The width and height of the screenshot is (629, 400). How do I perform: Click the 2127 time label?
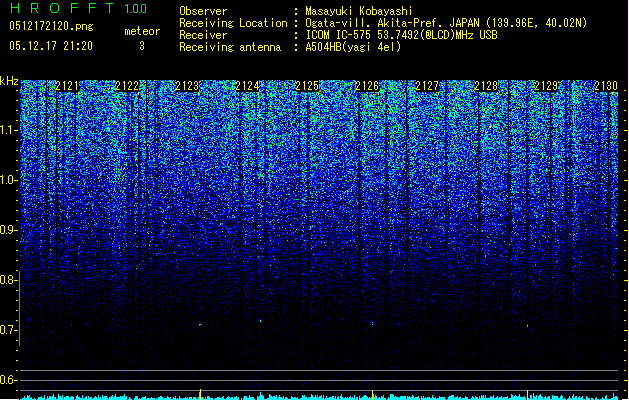pyautogui.click(x=427, y=86)
